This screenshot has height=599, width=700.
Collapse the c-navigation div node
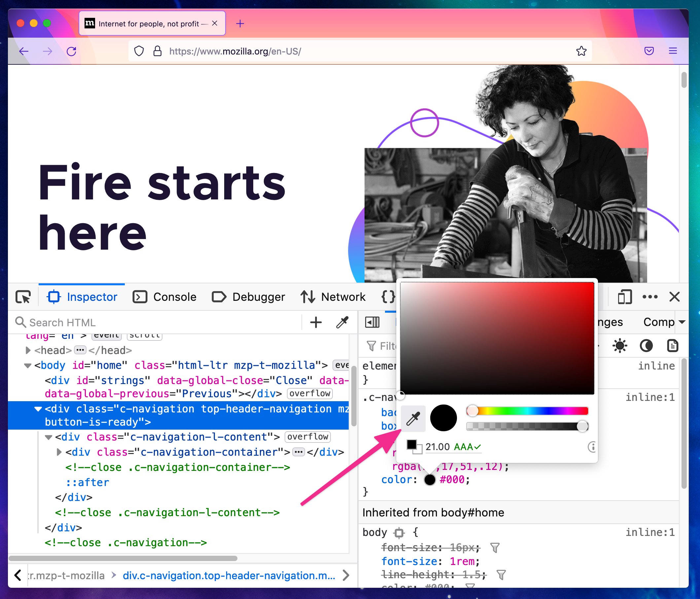(x=38, y=409)
